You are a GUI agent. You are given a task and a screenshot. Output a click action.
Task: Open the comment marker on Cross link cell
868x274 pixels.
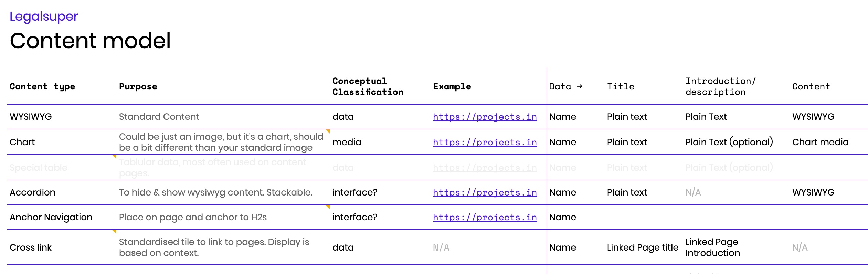tap(115, 232)
